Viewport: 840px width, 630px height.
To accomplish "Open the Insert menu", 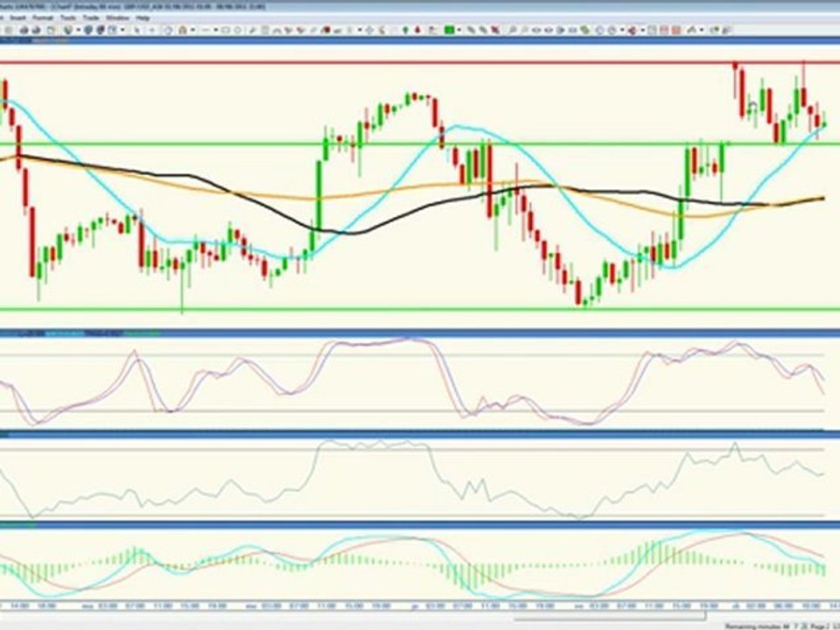I will click(17, 17).
